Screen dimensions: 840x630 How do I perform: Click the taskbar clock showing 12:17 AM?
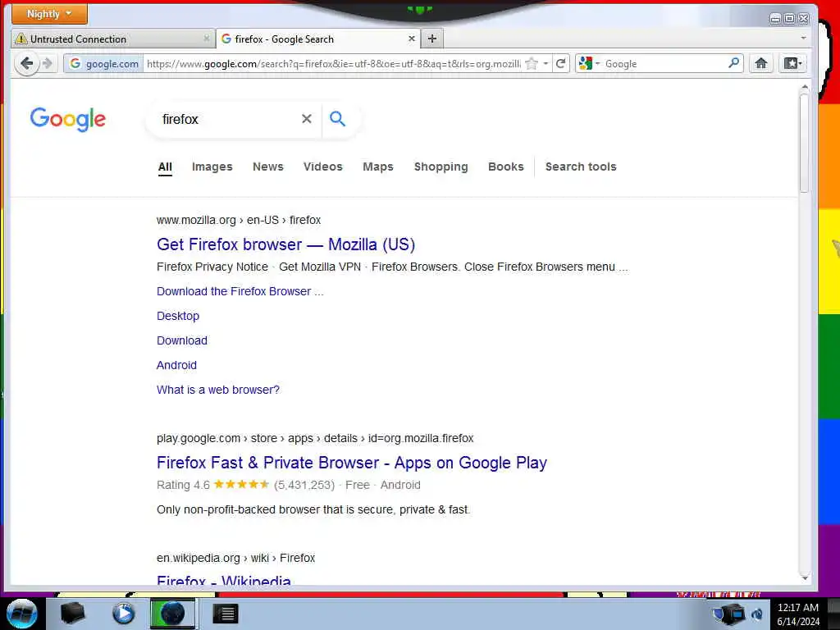pos(798,614)
